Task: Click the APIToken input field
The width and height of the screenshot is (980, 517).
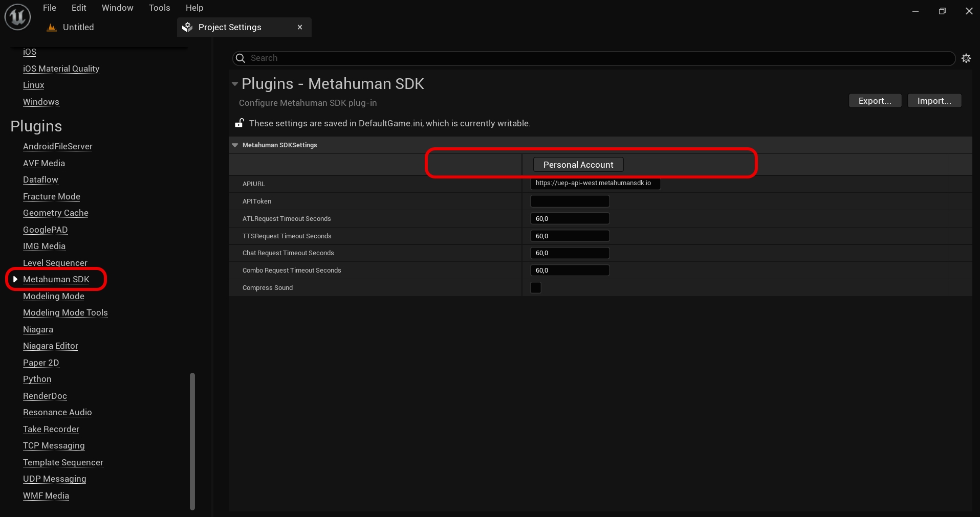Action: 570,201
